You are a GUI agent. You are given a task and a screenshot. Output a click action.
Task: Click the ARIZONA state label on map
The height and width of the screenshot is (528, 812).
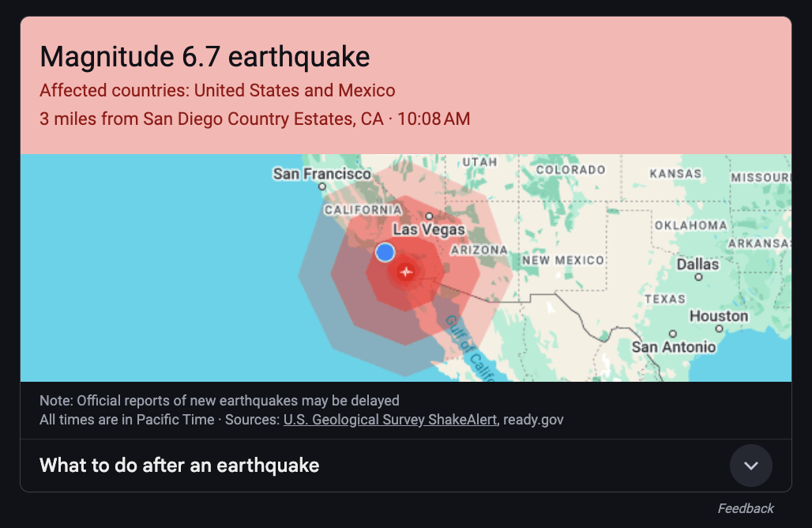click(479, 250)
